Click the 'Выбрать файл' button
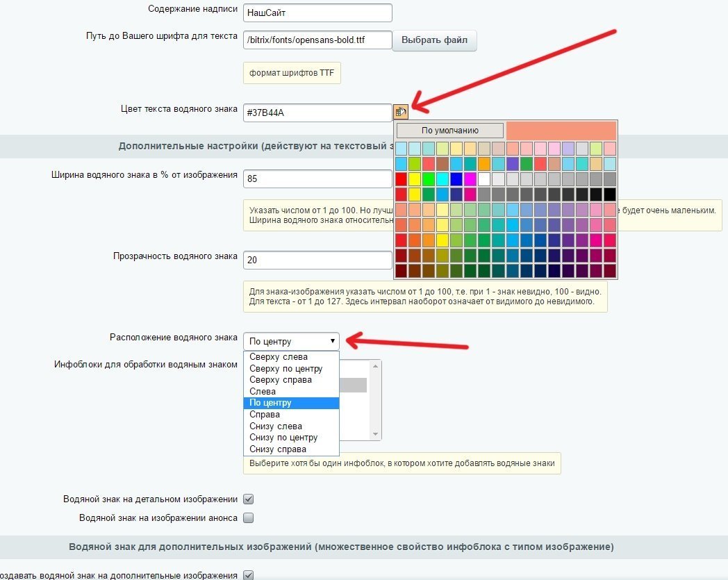Image resolution: width=728 pixels, height=580 pixels. click(434, 40)
